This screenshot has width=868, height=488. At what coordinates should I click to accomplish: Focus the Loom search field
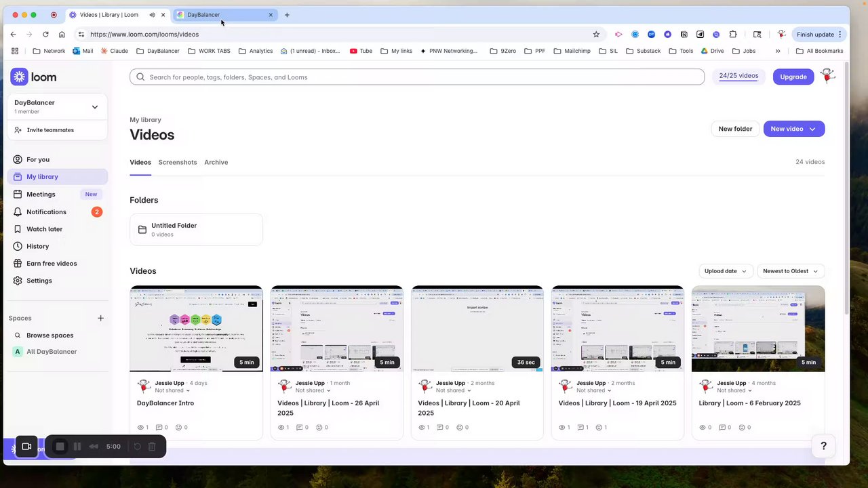417,77
